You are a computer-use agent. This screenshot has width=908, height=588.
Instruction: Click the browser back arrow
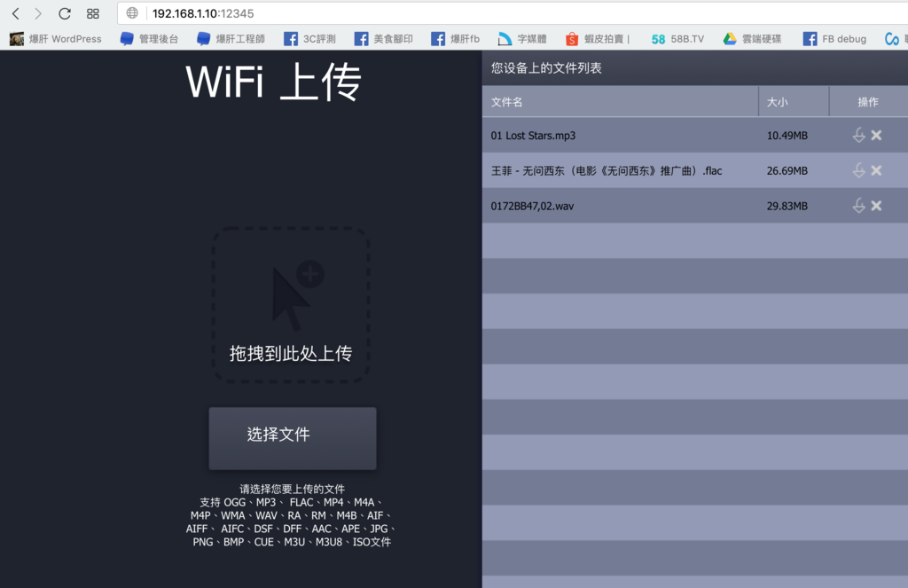point(16,13)
